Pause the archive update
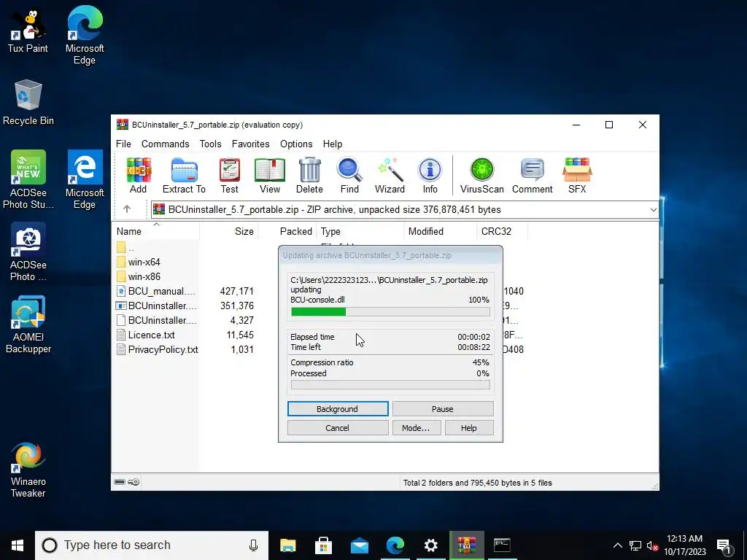 pyautogui.click(x=443, y=409)
